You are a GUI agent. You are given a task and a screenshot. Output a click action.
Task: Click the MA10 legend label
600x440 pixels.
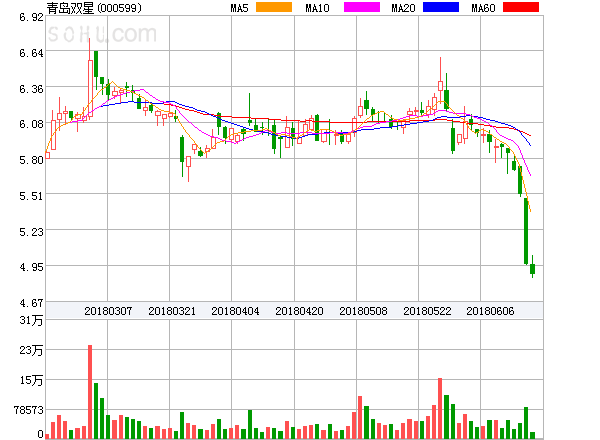click(317, 8)
